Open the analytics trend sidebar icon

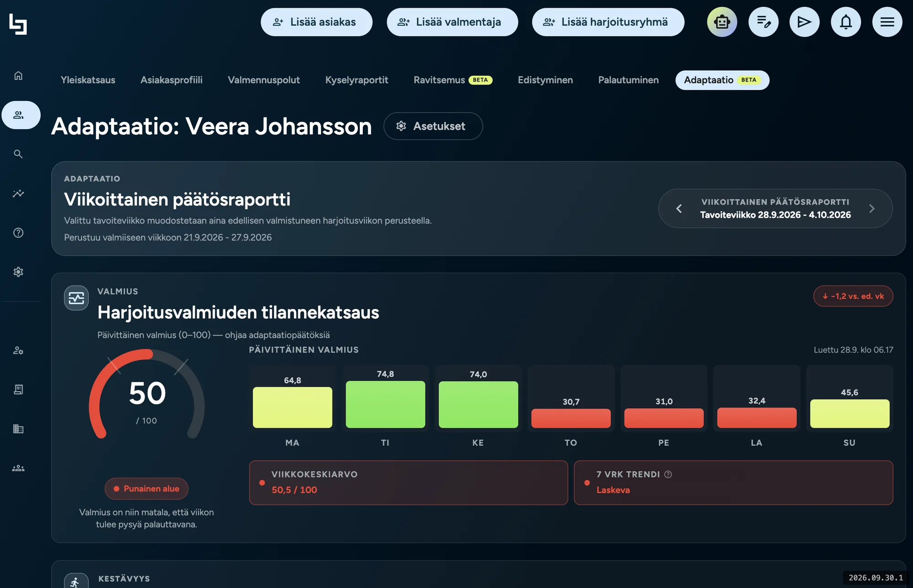tap(18, 194)
